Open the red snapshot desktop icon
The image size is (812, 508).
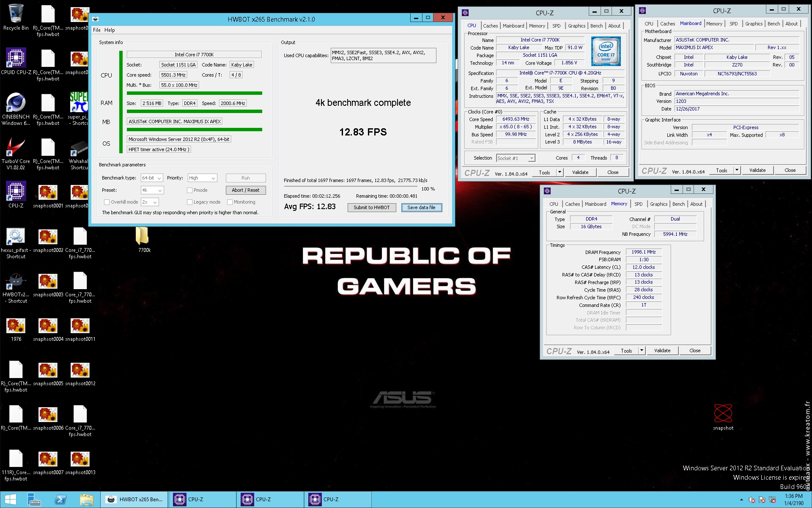coord(723,417)
